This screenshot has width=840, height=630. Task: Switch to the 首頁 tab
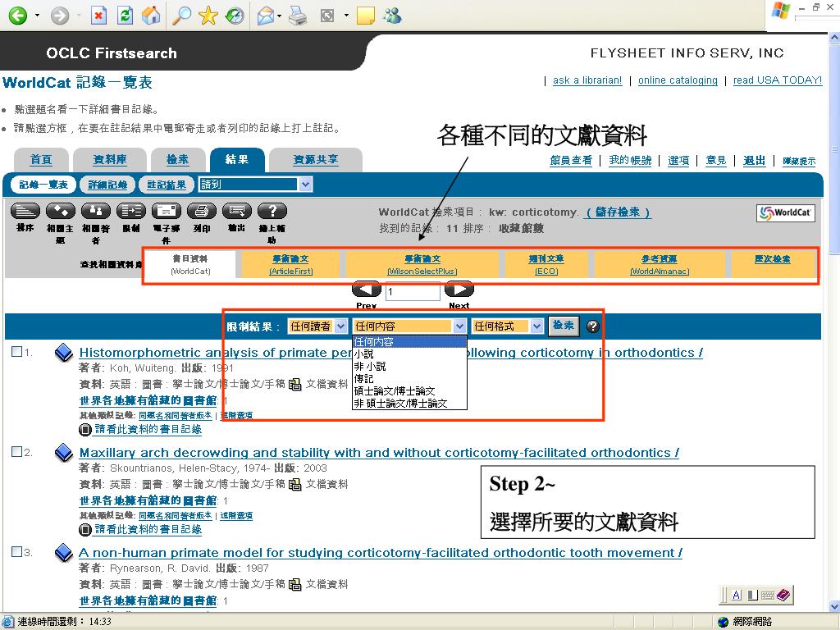pos(41,160)
